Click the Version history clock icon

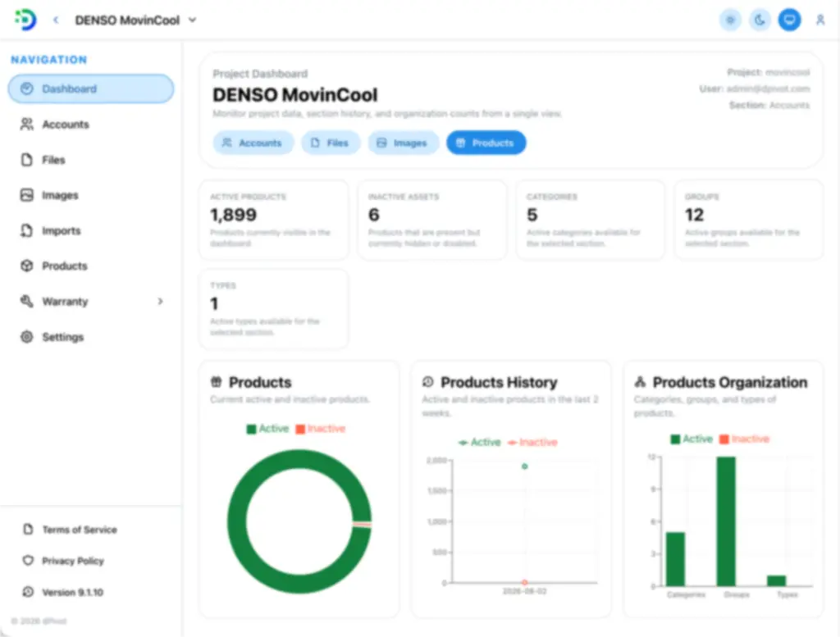click(x=28, y=592)
